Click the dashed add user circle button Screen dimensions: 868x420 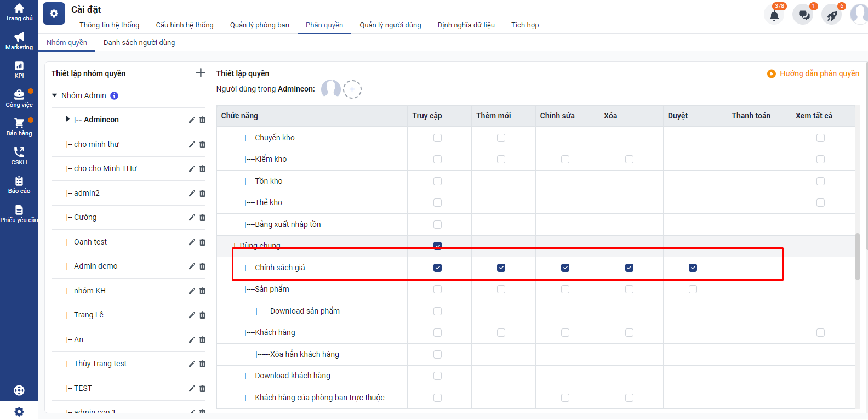tap(352, 89)
